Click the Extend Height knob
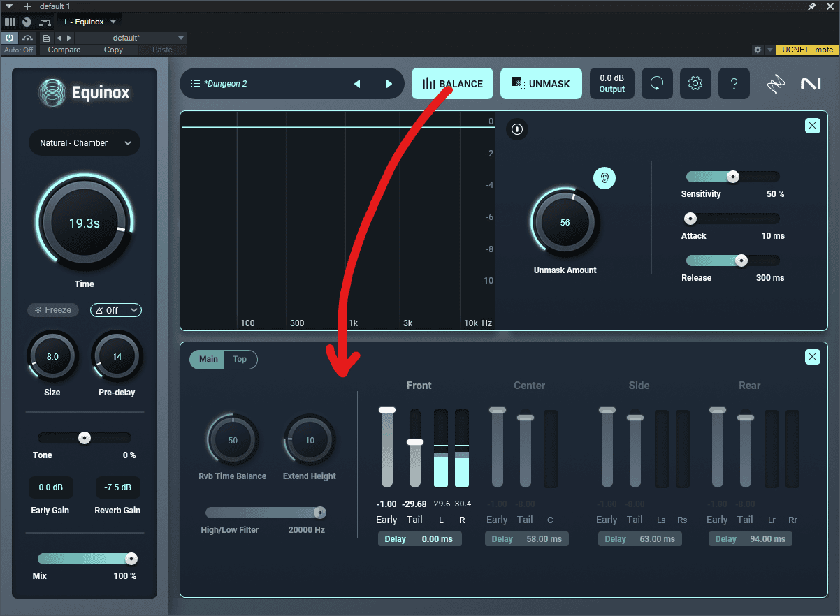This screenshot has height=616, width=840. (310, 440)
